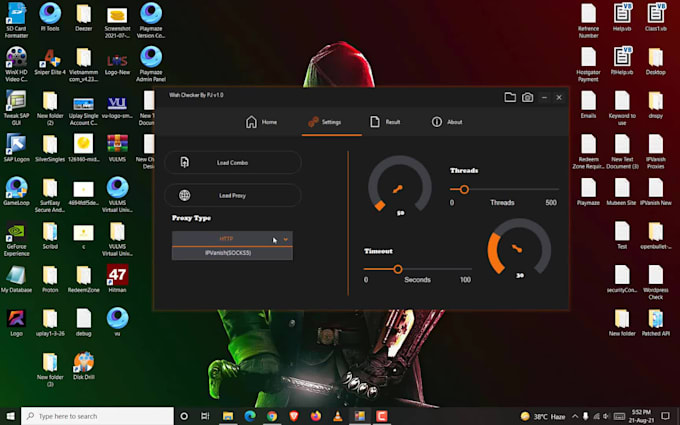
Task: Open File Explorer from the taskbar
Action: (228, 416)
